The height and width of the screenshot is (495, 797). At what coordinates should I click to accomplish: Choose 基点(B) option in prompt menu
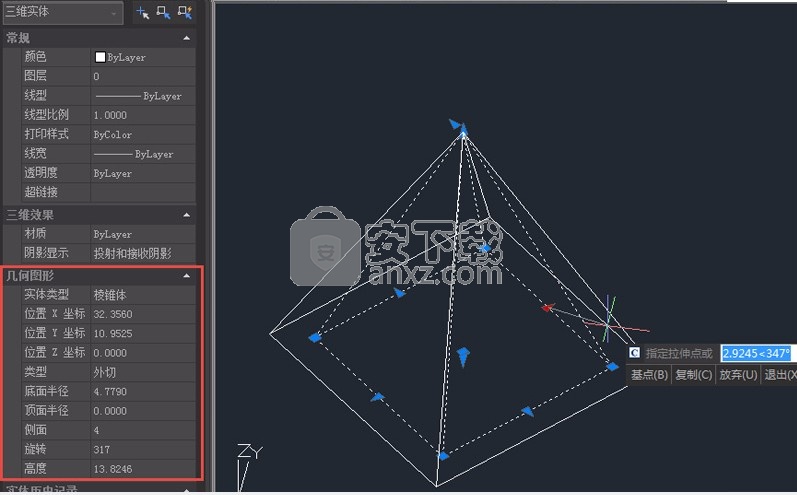tap(649, 375)
